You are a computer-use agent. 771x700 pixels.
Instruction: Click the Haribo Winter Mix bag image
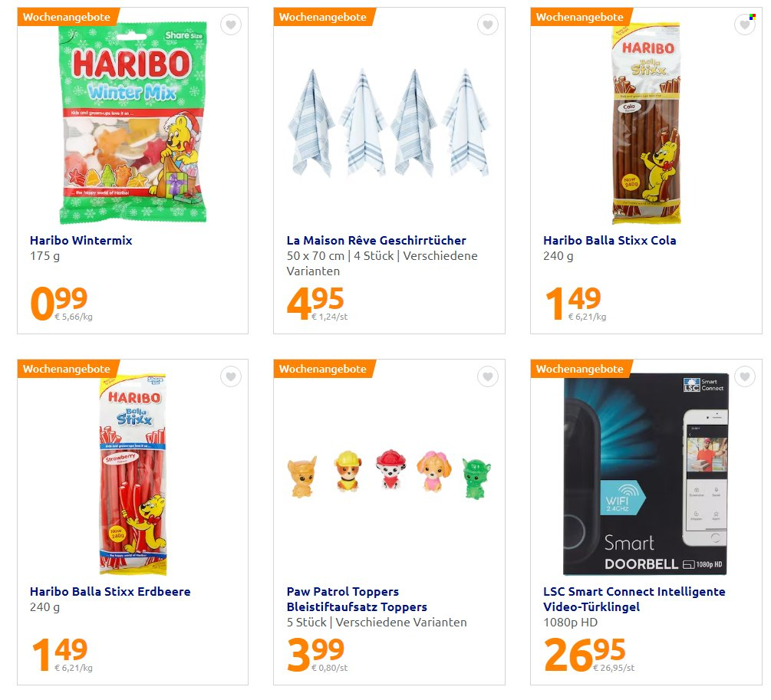133,123
